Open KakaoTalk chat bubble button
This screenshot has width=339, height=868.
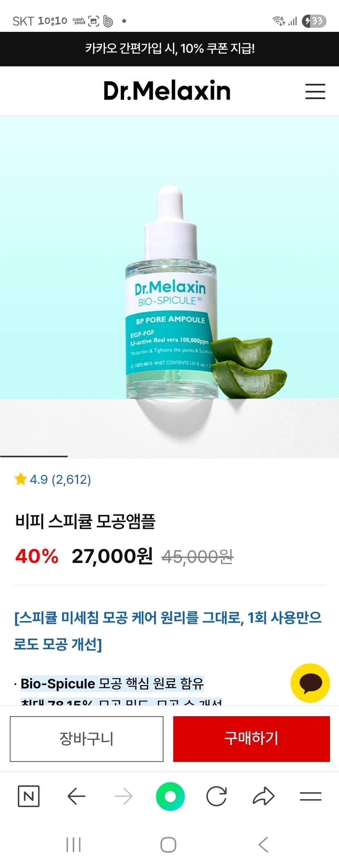click(310, 683)
